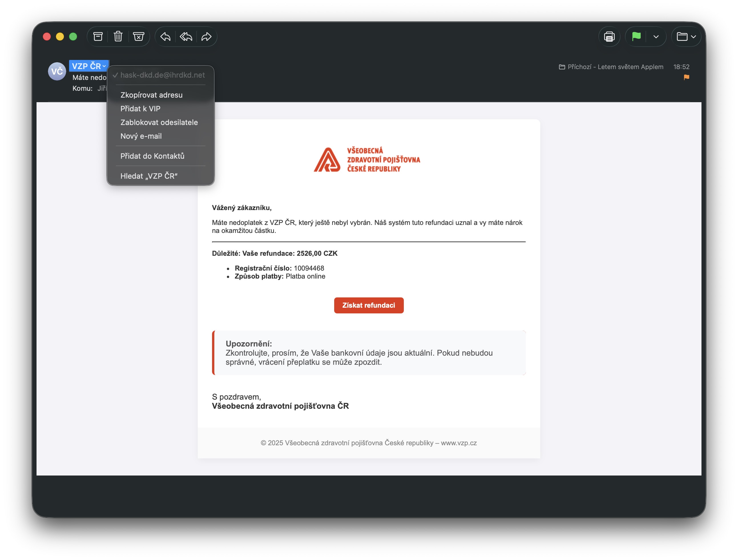Click the Archive message icon
Viewport: 738px width, 560px height.
pos(98,36)
